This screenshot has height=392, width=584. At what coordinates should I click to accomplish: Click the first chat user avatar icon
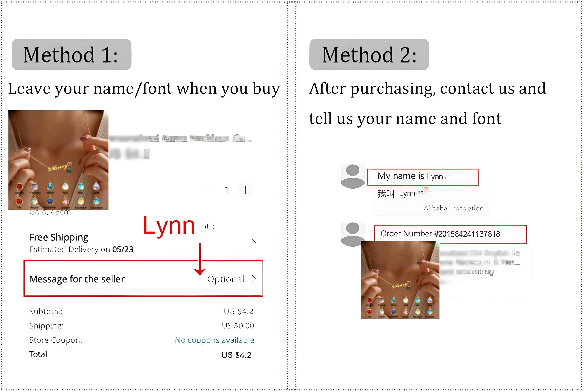coord(353,176)
